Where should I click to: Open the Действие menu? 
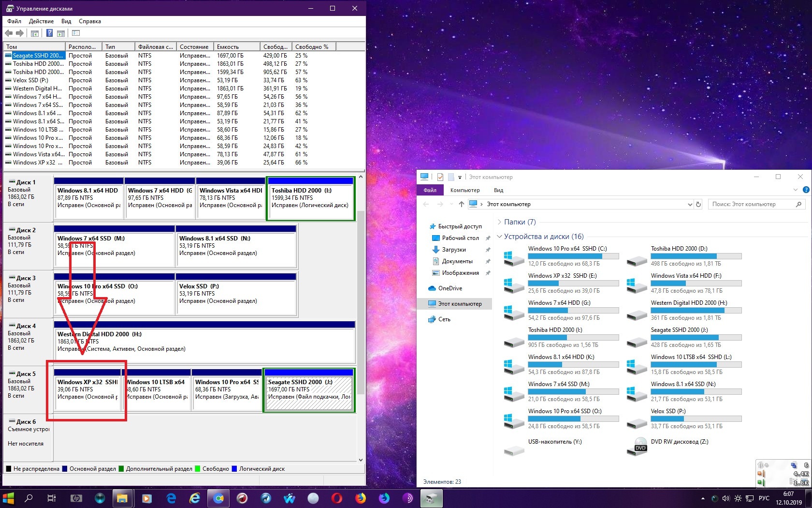coord(41,21)
